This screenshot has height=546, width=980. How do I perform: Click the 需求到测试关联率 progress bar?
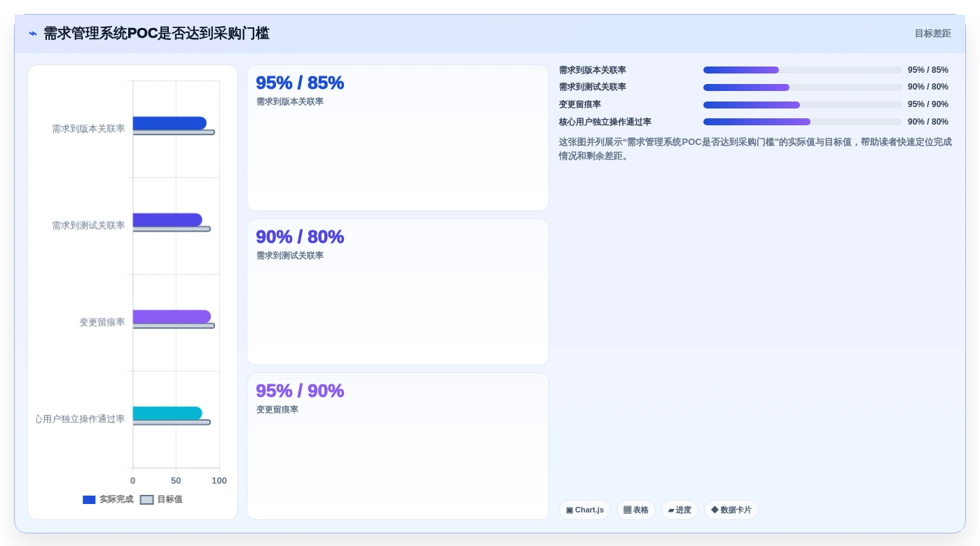(803, 87)
